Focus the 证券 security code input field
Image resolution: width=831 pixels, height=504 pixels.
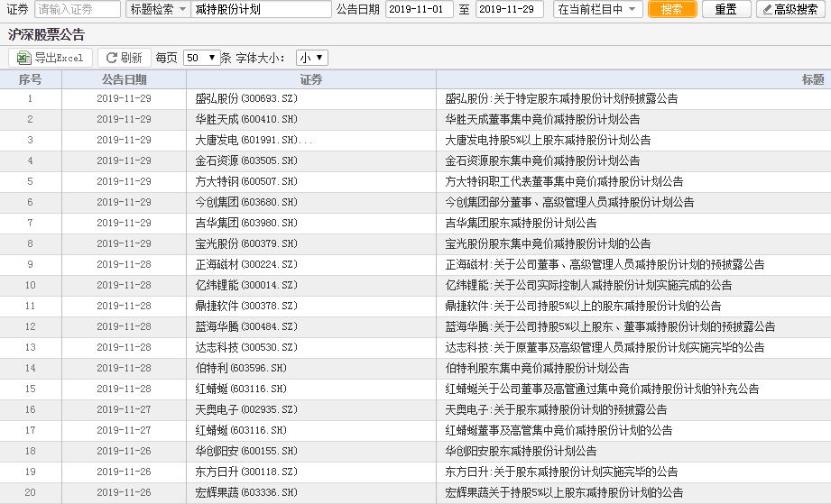click(x=77, y=10)
